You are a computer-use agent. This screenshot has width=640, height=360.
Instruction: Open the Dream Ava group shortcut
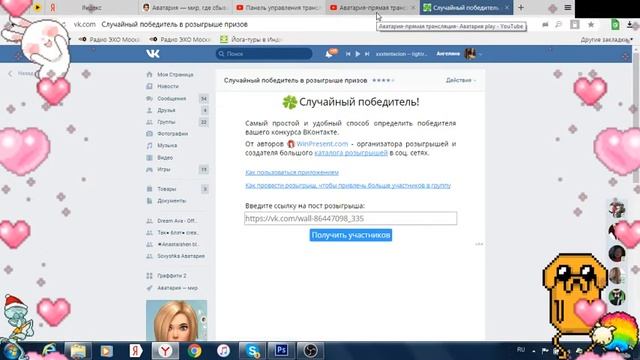pos(176,221)
